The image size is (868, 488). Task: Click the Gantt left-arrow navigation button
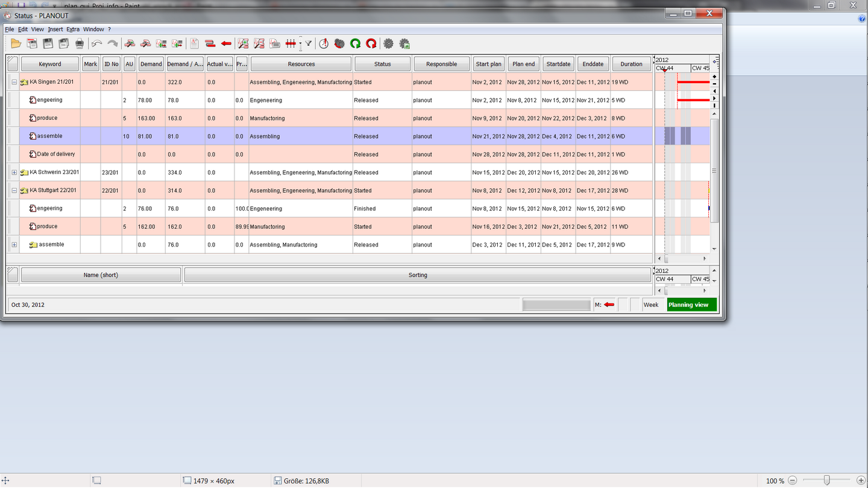click(714, 91)
